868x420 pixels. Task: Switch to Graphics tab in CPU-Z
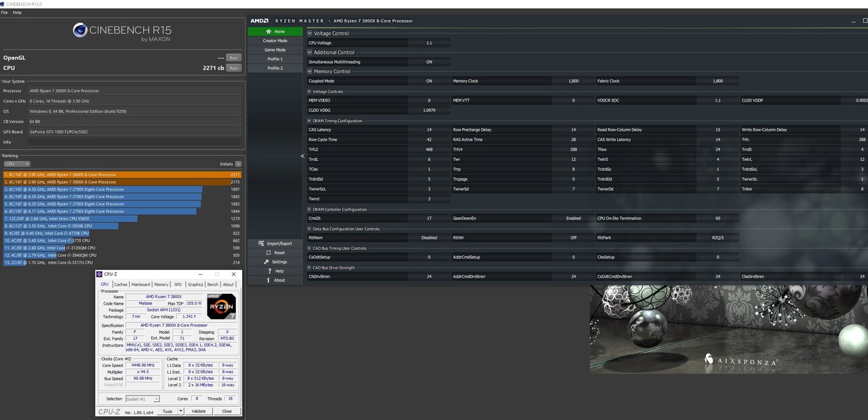coord(195,284)
